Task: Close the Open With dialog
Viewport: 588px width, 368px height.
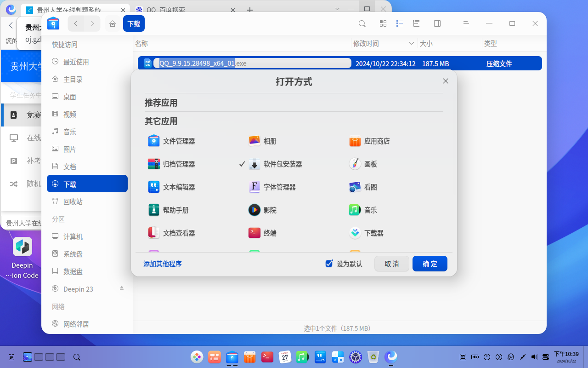Action: click(x=445, y=81)
